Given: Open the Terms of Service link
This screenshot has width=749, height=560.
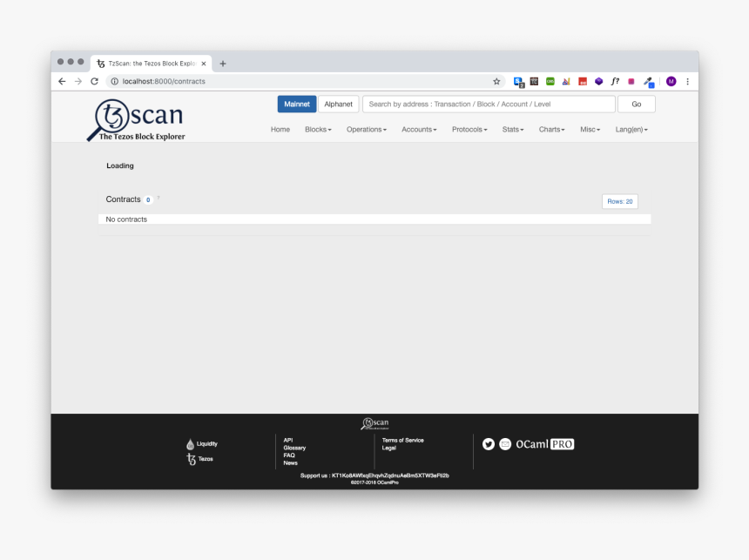Looking at the screenshot, I should tap(402, 441).
